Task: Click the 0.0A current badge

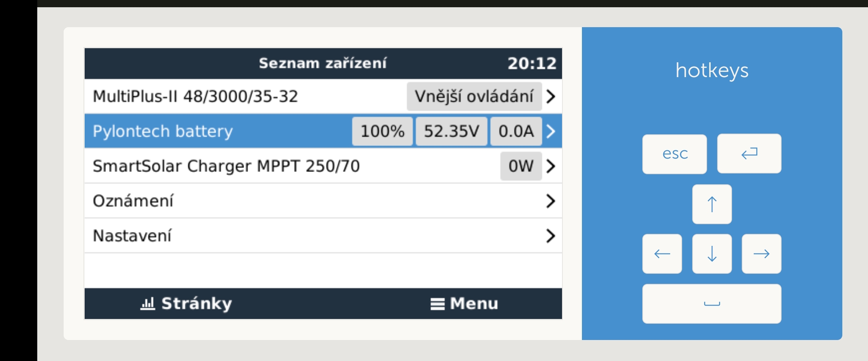Action: 516,131
